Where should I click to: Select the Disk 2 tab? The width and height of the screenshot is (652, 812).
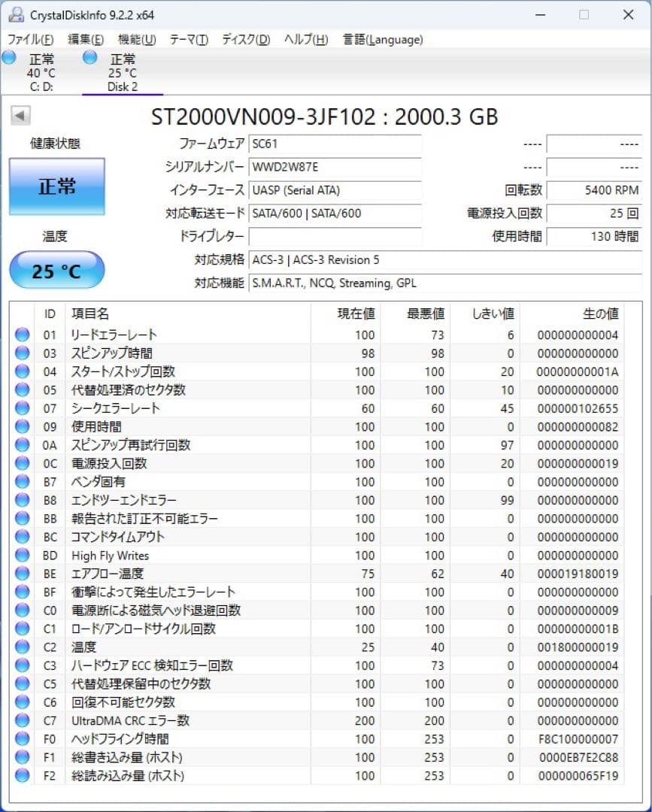[x=123, y=70]
